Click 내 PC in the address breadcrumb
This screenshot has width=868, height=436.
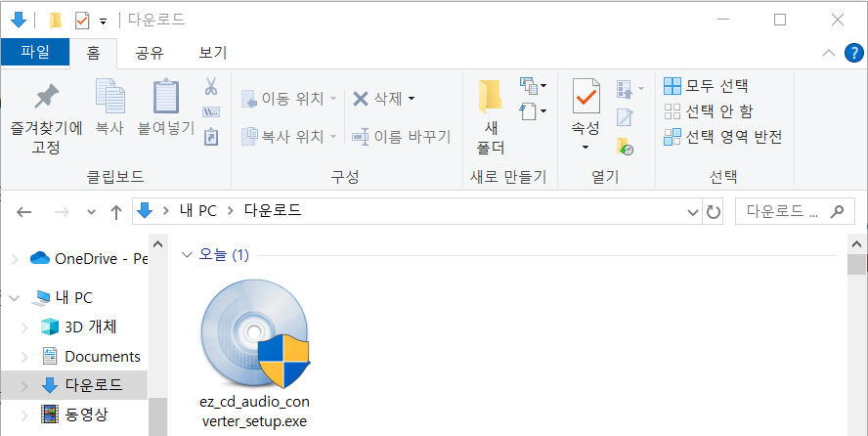pyautogui.click(x=198, y=211)
